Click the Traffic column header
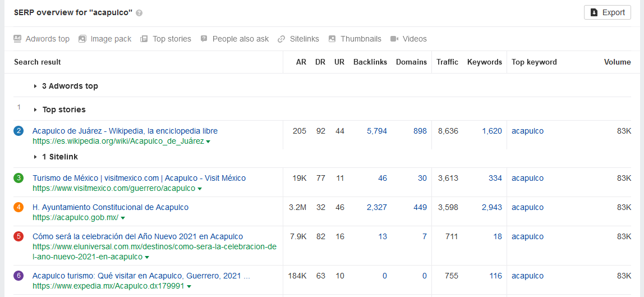This screenshot has width=644, height=297. (447, 62)
